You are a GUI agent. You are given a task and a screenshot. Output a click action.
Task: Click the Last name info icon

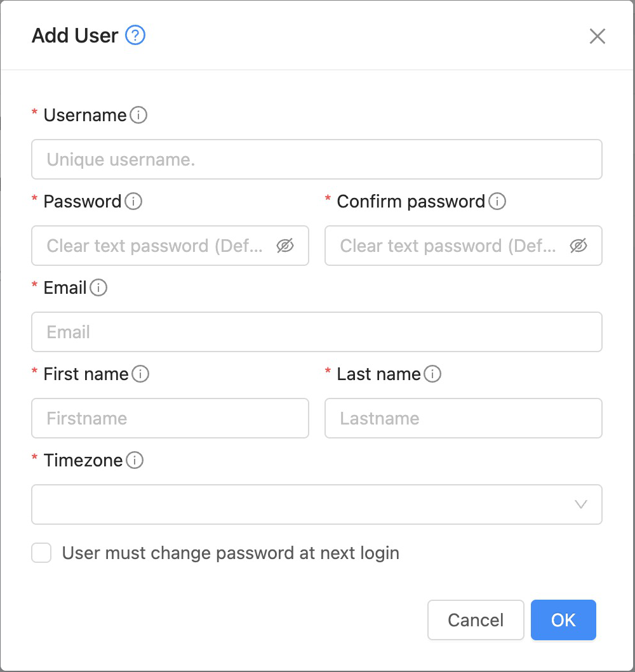click(x=432, y=374)
